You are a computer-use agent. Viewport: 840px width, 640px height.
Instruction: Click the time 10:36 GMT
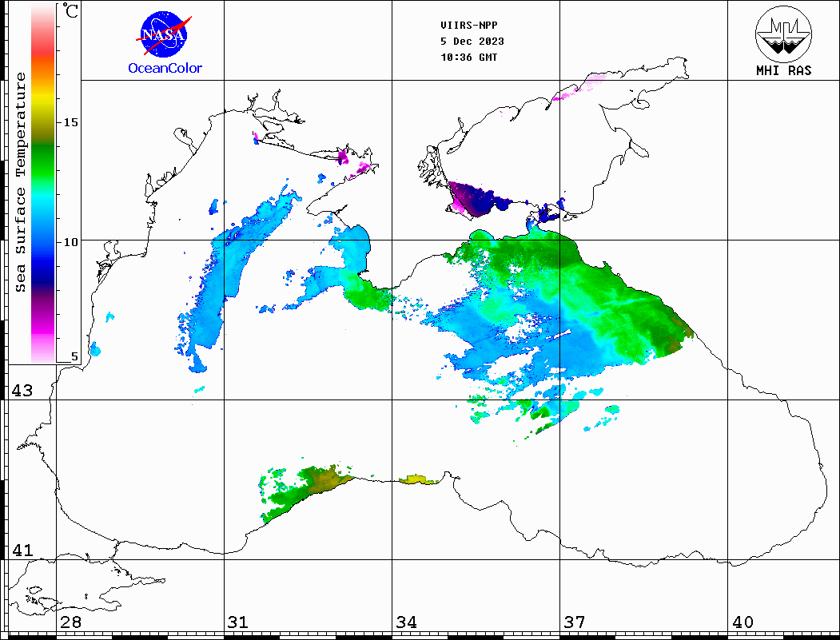coord(468,58)
